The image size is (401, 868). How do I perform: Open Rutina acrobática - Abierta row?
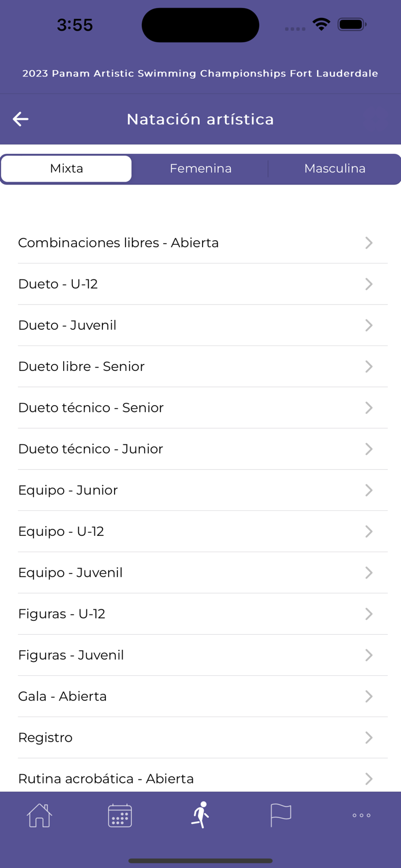pyautogui.click(x=106, y=778)
